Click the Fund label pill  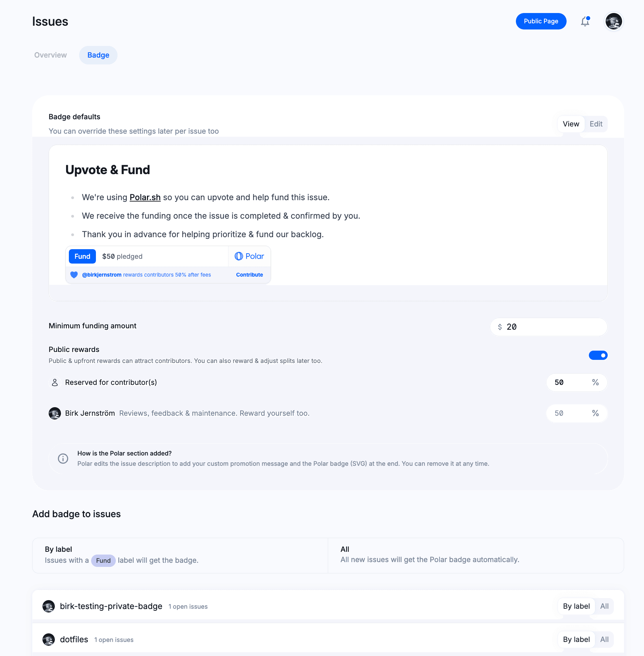(103, 560)
